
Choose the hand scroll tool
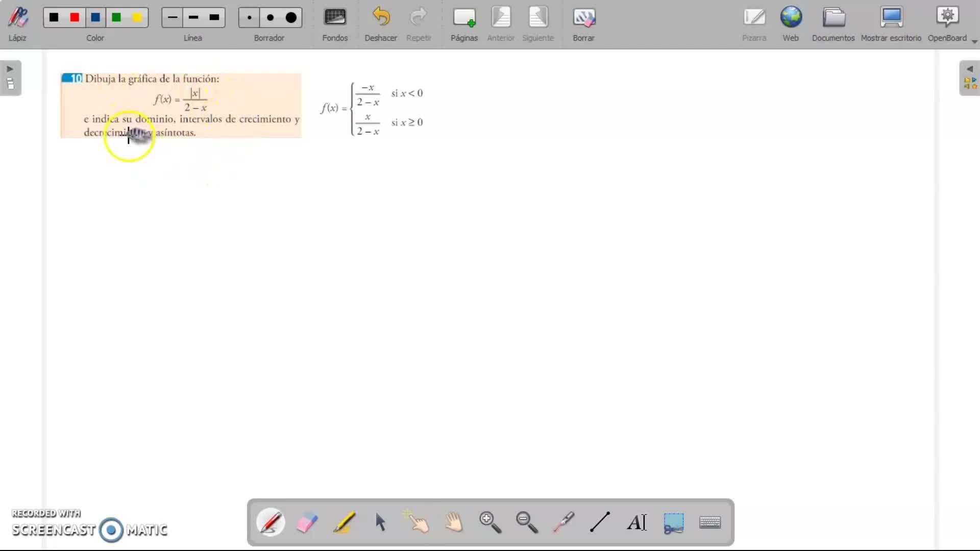(x=454, y=522)
